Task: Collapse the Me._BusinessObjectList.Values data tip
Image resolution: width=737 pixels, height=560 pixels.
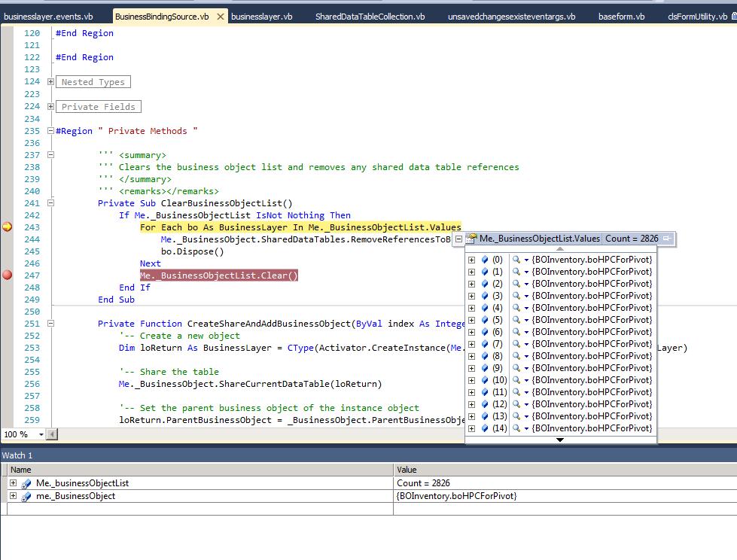Action: [x=459, y=239]
